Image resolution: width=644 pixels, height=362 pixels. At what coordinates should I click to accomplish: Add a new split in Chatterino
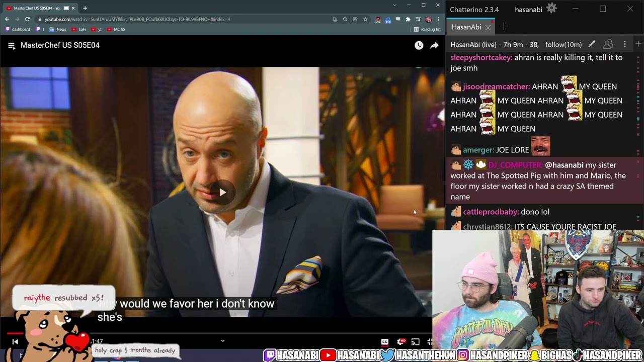(x=638, y=44)
